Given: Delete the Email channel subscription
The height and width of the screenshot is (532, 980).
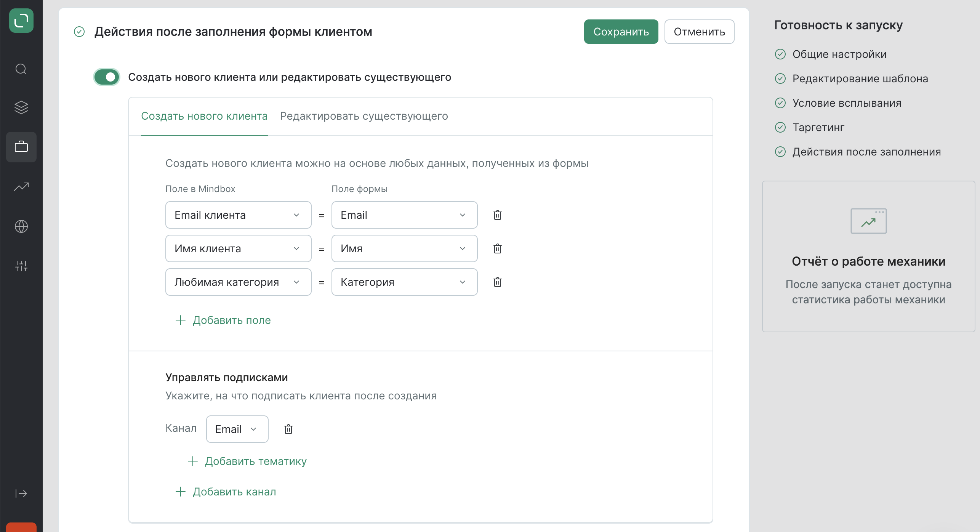Looking at the screenshot, I should tap(288, 429).
